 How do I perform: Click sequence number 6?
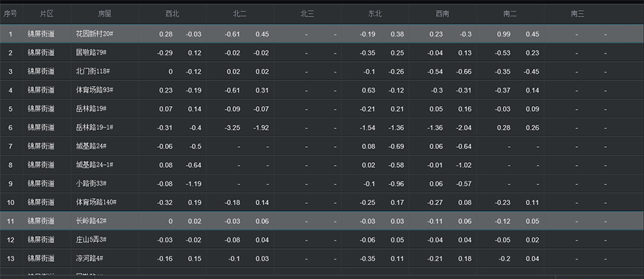[11, 128]
